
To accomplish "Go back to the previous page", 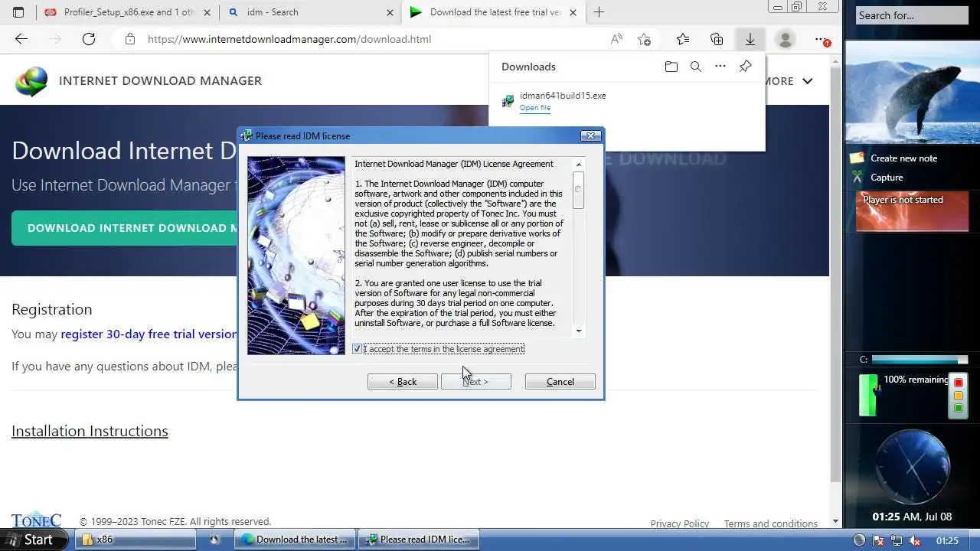I will (21, 39).
